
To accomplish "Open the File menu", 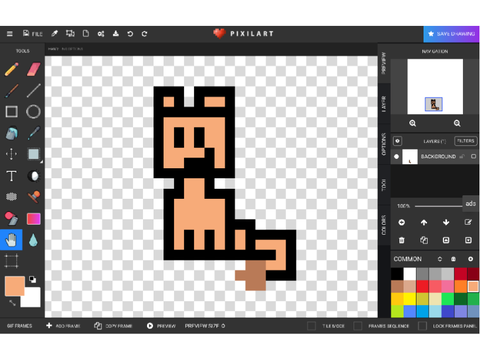I will 33,34.
